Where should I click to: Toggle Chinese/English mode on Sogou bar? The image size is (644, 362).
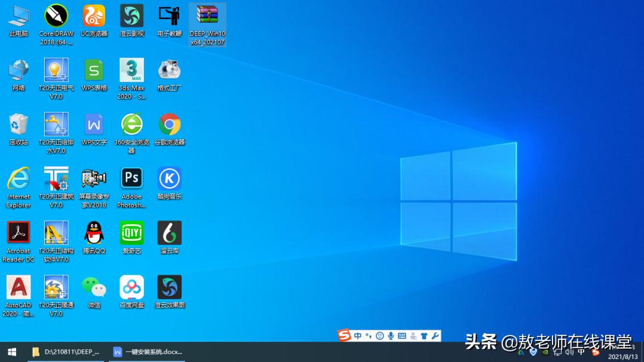[357, 336]
